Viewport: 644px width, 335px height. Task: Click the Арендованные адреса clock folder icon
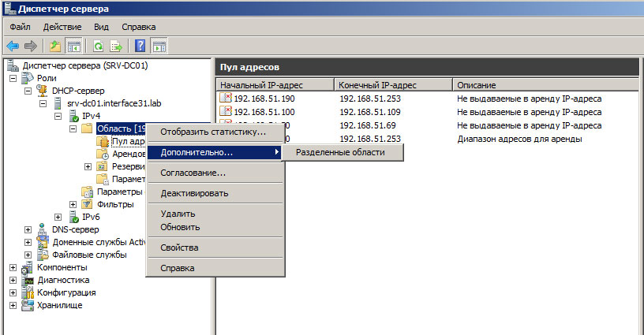(x=103, y=154)
